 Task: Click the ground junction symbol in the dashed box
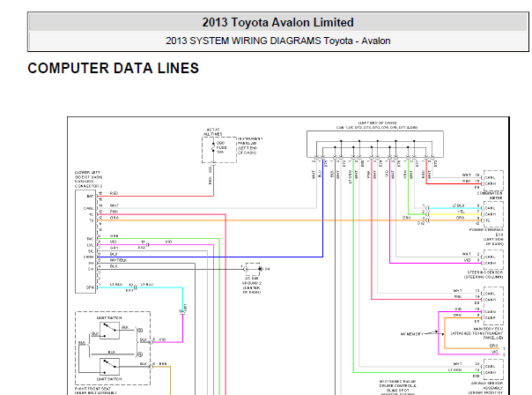click(253, 269)
